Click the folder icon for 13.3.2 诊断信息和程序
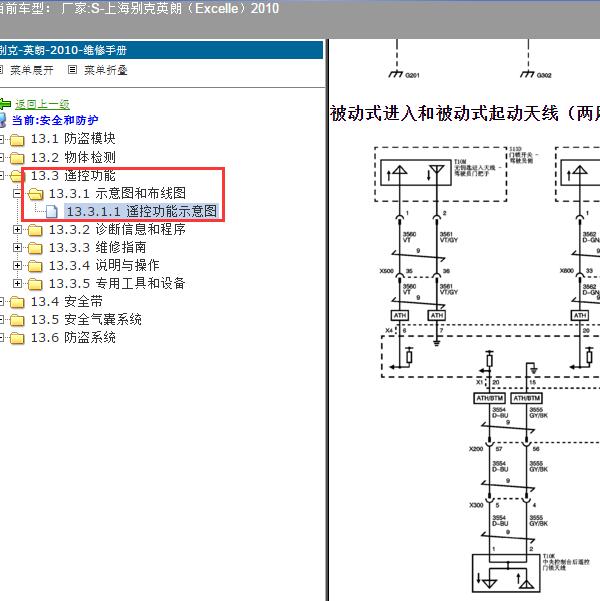 pyautogui.click(x=35, y=230)
